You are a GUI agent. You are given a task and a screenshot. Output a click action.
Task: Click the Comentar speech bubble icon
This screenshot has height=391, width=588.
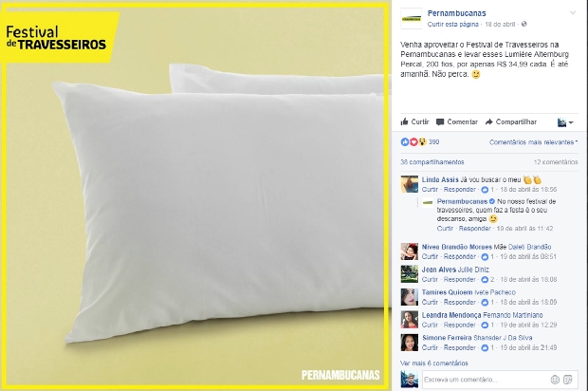click(440, 122)
